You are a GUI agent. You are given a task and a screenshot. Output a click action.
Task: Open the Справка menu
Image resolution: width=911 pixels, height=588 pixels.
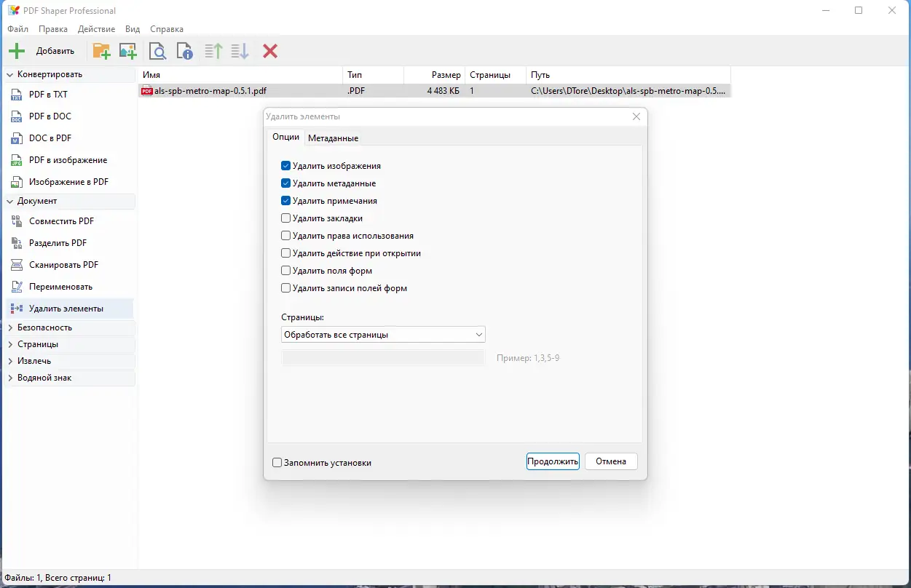[x=167, y=29]
